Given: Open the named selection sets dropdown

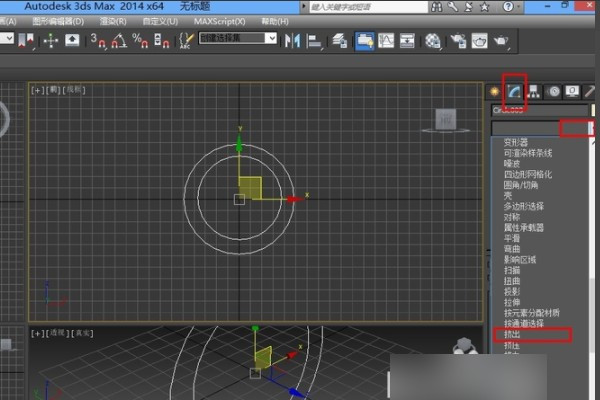Looking at the screenshot, I should pos(271,38).
